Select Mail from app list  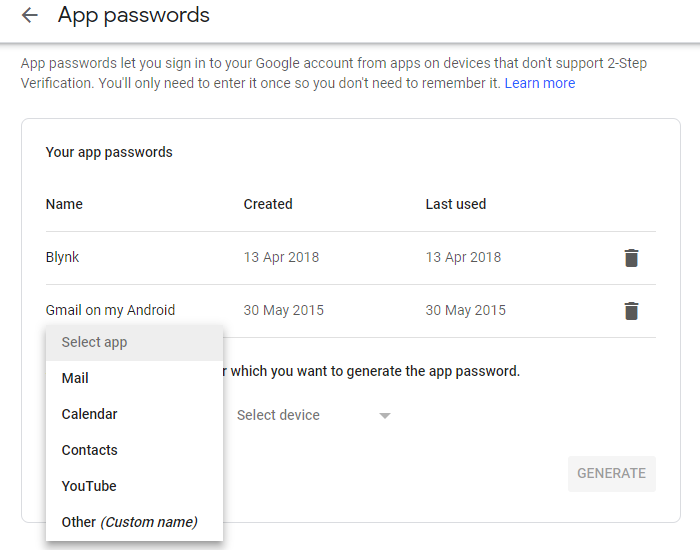75,378
